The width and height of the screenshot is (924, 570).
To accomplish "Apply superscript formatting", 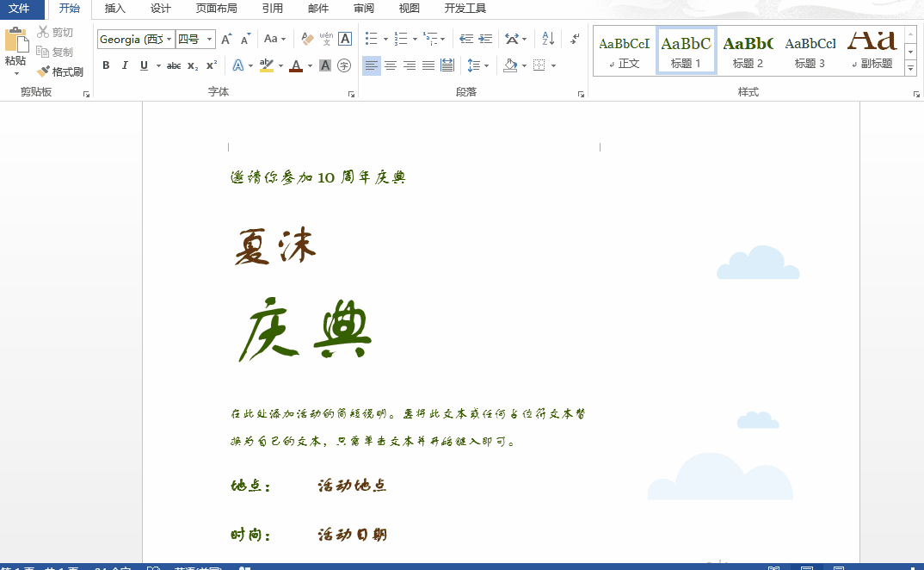I will 212,65.
